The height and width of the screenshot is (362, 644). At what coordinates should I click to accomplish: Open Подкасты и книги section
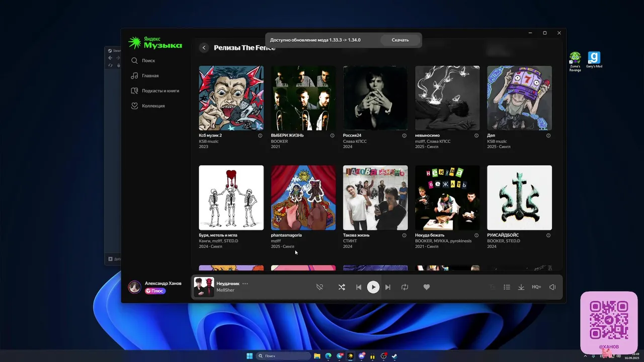[155, 90]
